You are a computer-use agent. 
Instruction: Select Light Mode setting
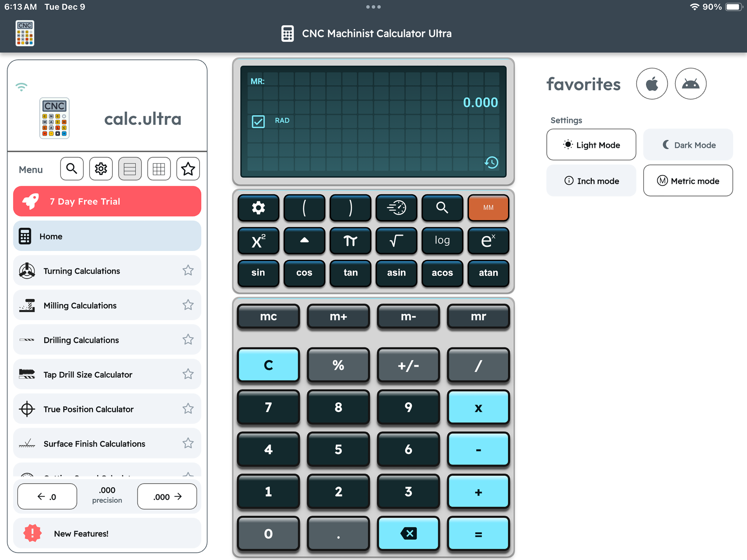click(x=591, y=145)
